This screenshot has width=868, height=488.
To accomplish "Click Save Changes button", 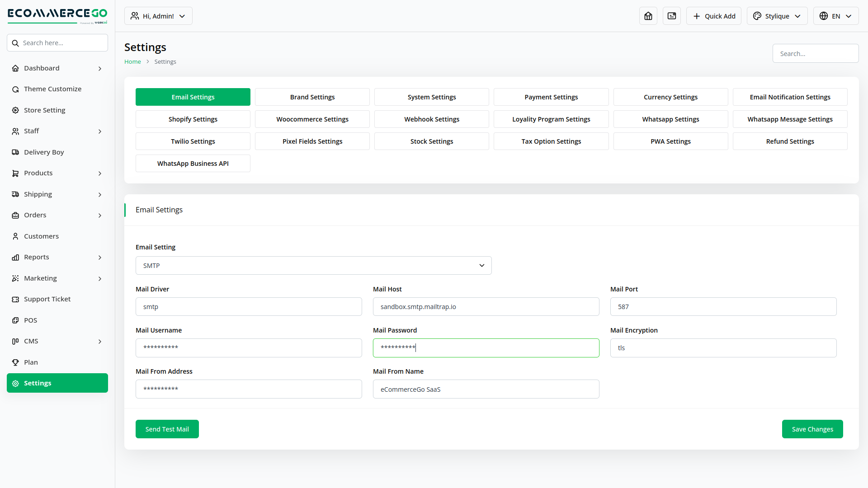I will (x=812, y=429).
